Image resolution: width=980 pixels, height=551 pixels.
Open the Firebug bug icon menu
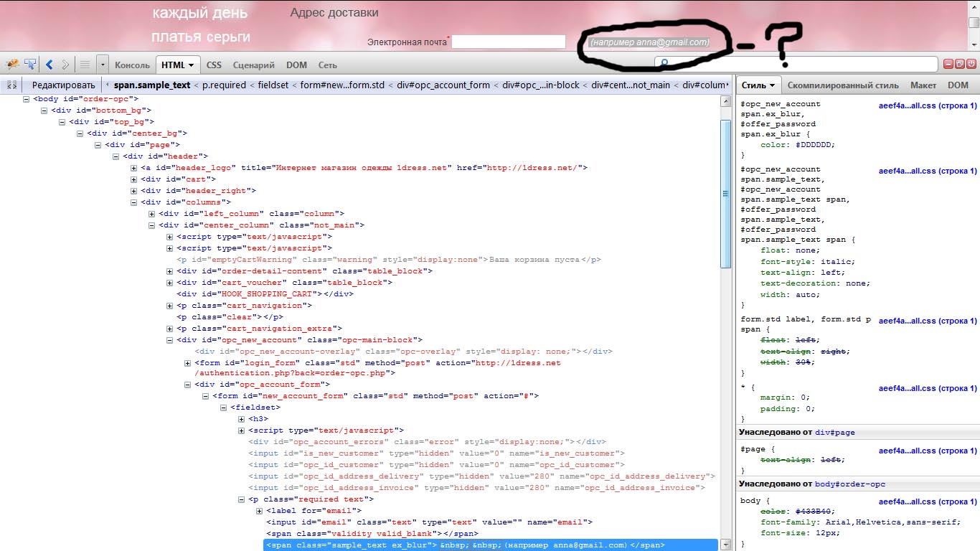click(x=11, y=65)
